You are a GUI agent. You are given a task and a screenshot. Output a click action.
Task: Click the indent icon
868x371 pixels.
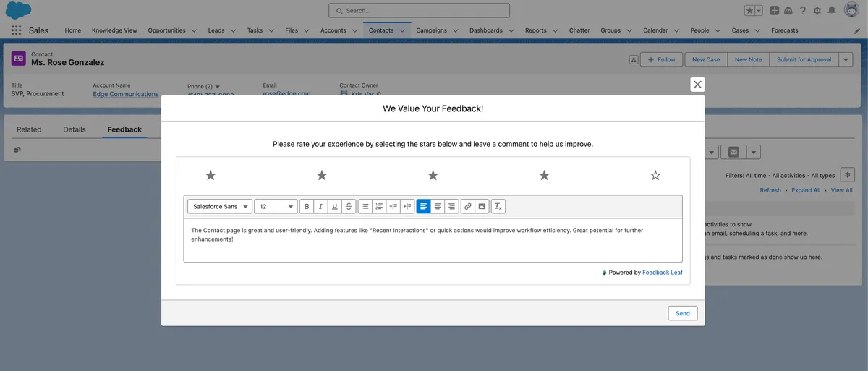coord(393,206)
